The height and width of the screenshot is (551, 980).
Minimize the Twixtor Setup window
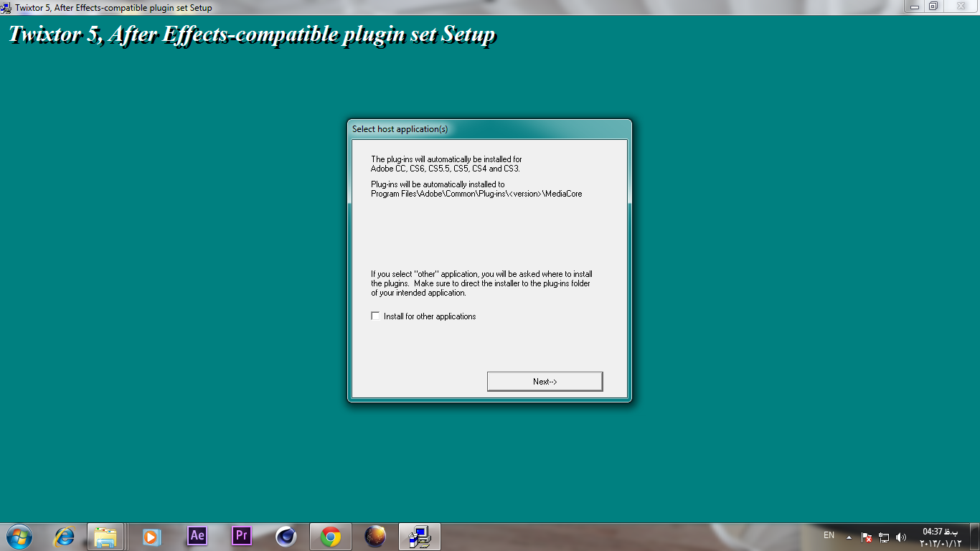point(914,6)
